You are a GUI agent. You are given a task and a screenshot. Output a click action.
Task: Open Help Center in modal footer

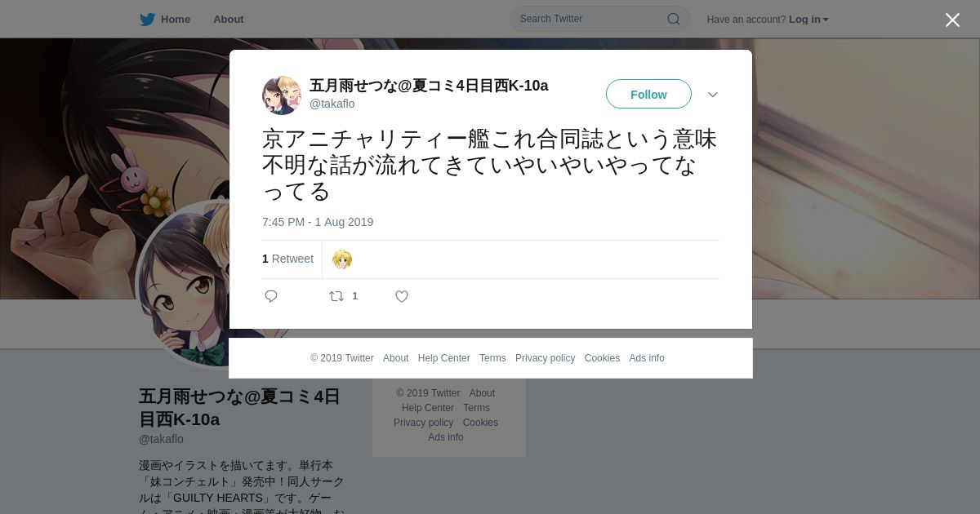443,358
